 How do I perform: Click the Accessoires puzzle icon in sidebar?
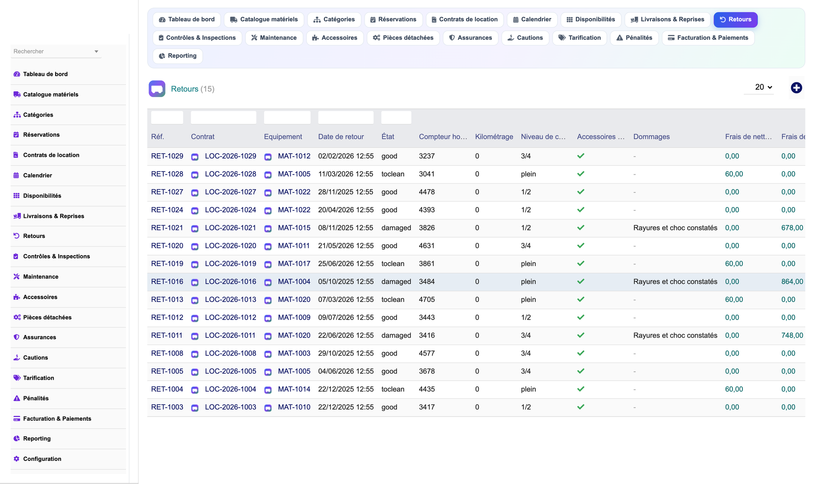[x=16, y=297]
